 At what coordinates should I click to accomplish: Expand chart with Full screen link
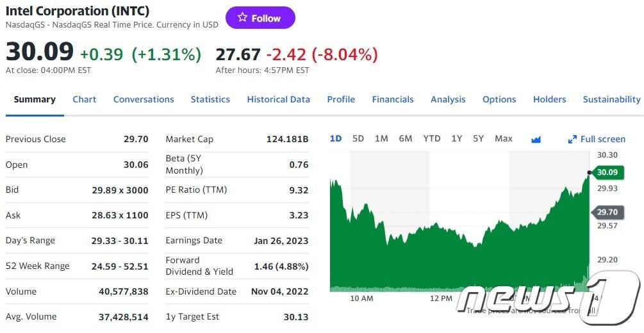[597, 139]
